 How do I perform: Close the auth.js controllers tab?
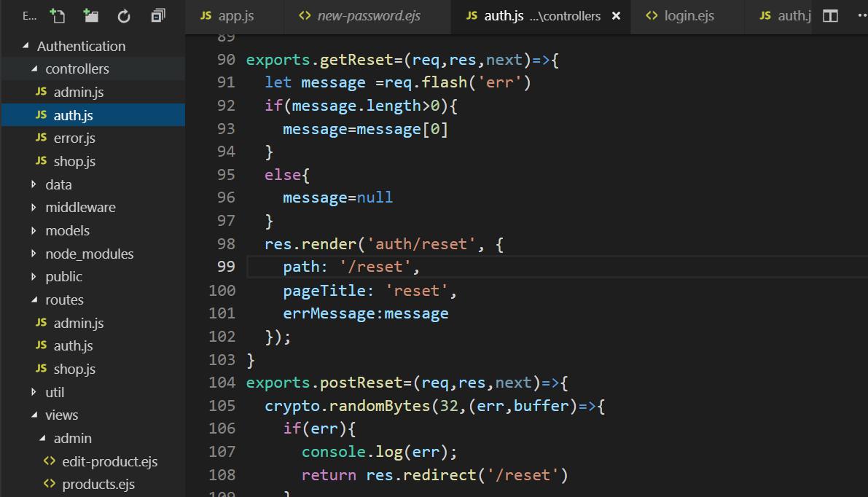616,16
